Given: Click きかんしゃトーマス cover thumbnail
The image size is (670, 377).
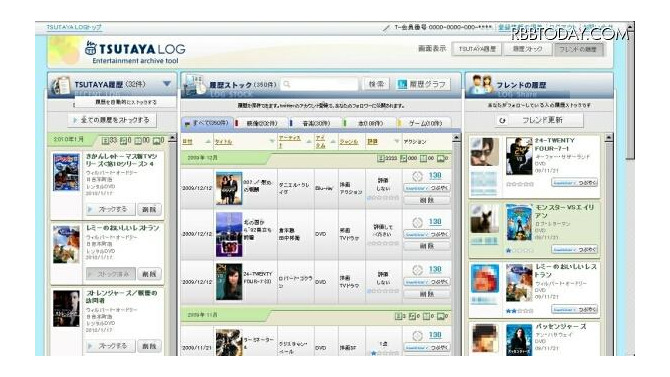Looking at the screenshot, I should click(66, 172).
